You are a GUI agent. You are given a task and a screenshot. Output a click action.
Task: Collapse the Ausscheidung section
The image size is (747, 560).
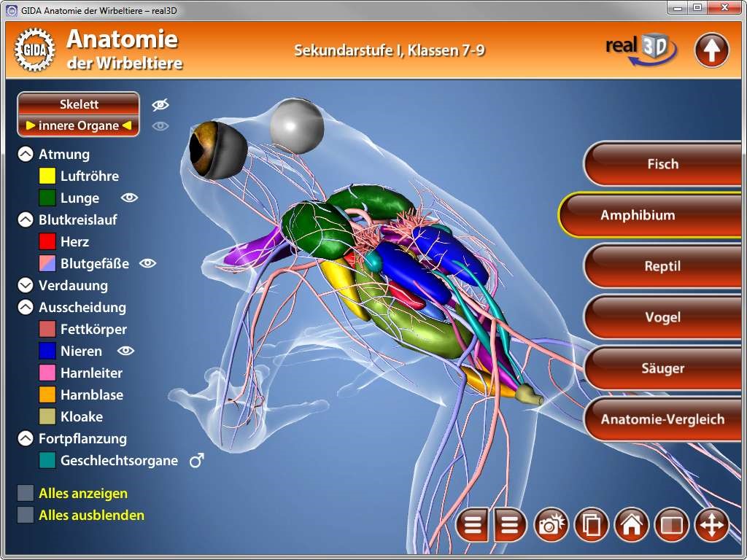pyautogui.click(x=26, y=307)
